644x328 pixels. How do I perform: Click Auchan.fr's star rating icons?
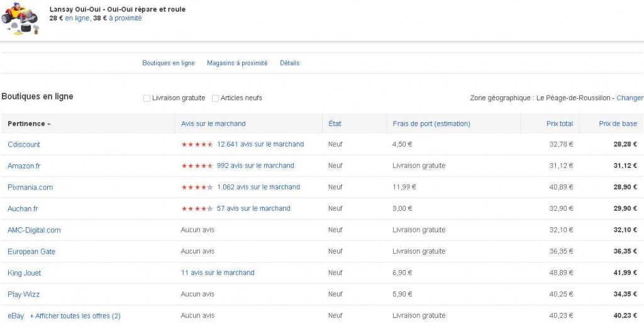click(197, 209)
